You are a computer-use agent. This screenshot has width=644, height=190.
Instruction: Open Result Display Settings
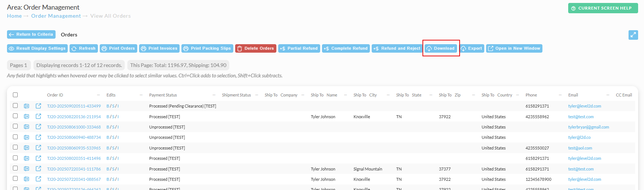37,48
